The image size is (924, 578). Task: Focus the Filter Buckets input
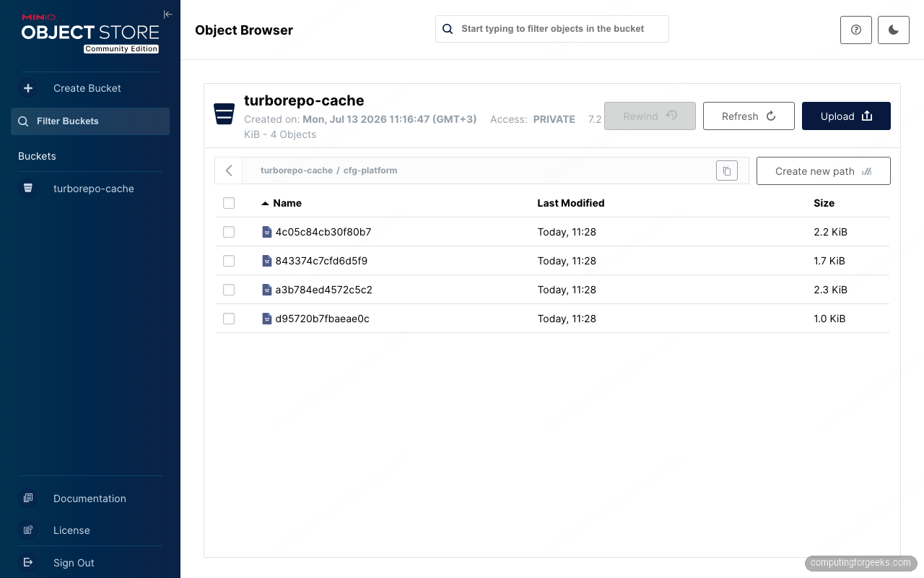[90, 121]
